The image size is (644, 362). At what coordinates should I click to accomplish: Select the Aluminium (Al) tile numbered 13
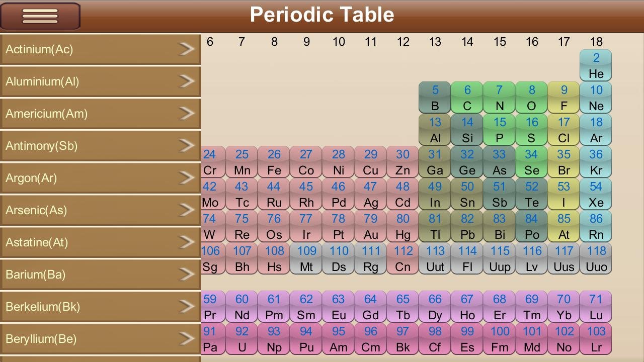[x=435, y=130]
